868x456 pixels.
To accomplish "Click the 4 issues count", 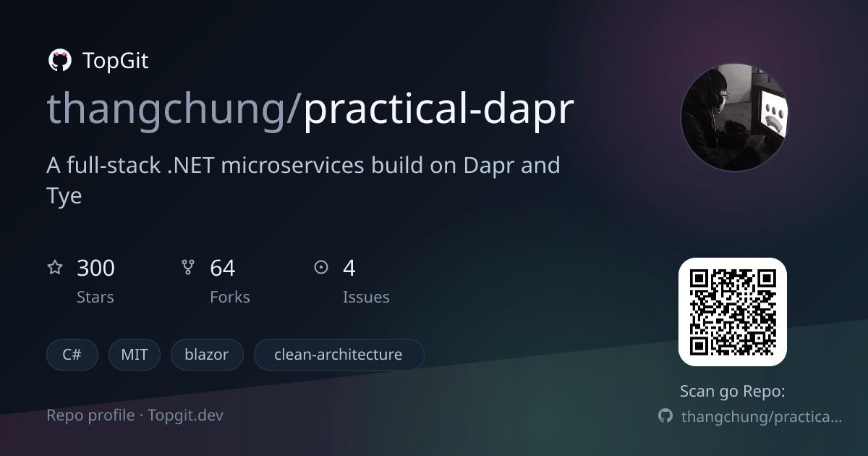I will [x=349, y=268].
